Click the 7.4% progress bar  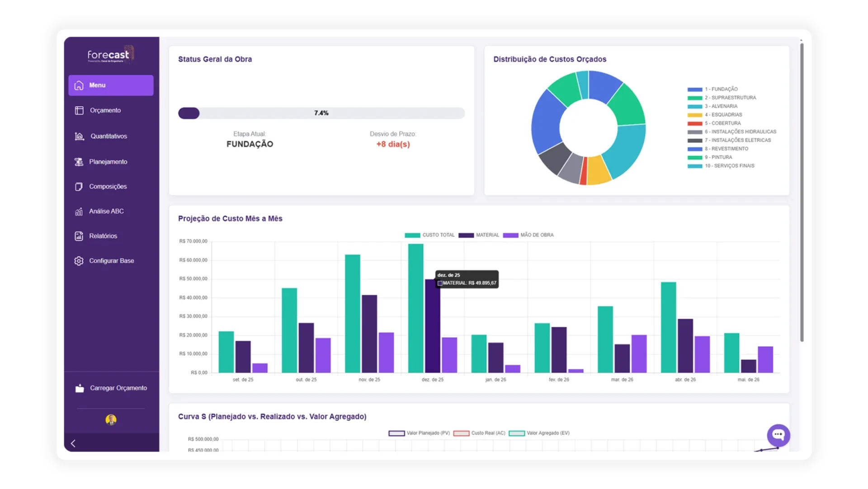pyautogui.click(x=321, y=113)
